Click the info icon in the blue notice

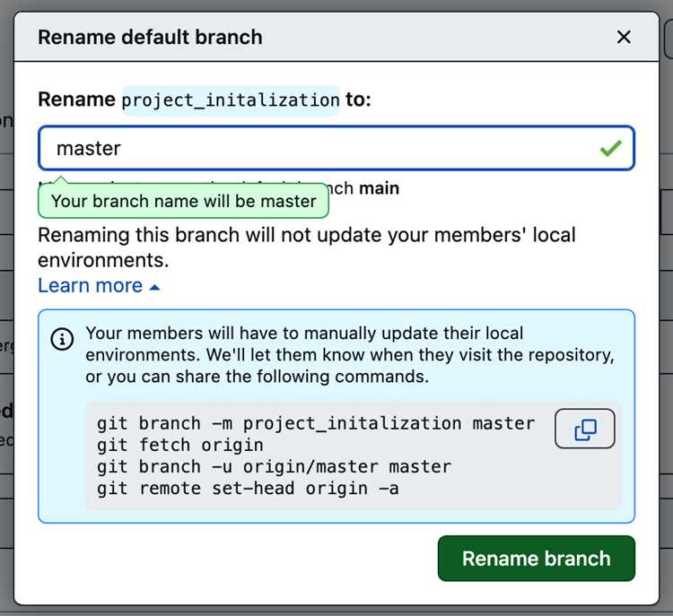pos(62,339)
